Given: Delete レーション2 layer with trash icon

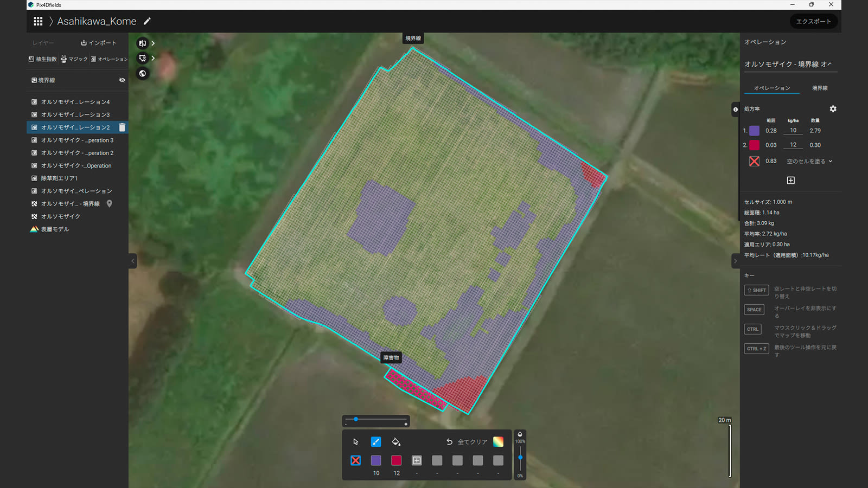Looking at the screenshot, I should (123, 127).
